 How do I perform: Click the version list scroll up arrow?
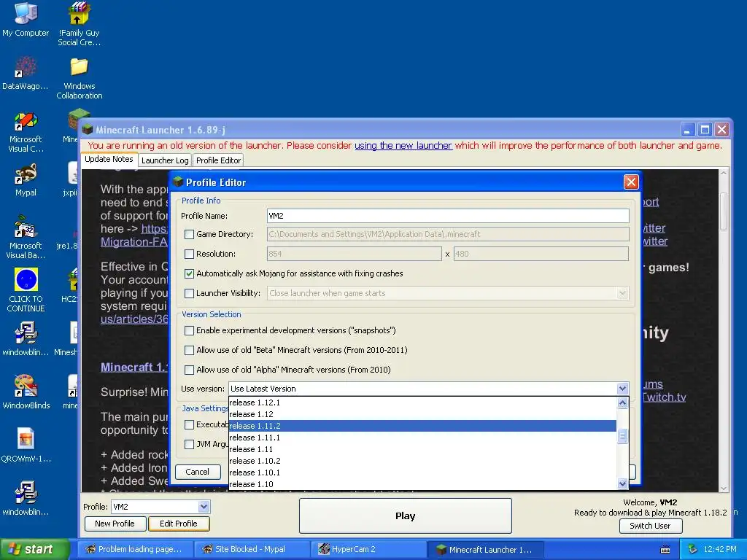622,402
